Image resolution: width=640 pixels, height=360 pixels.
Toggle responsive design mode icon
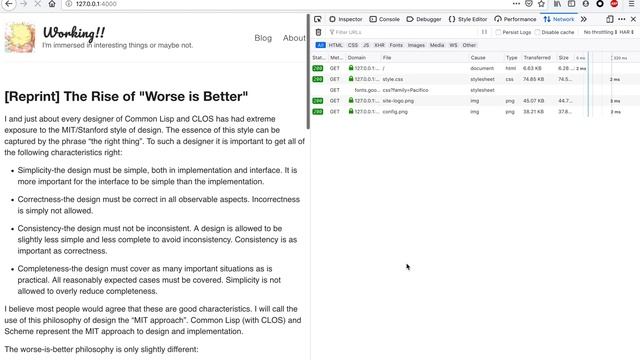(610, 19)
